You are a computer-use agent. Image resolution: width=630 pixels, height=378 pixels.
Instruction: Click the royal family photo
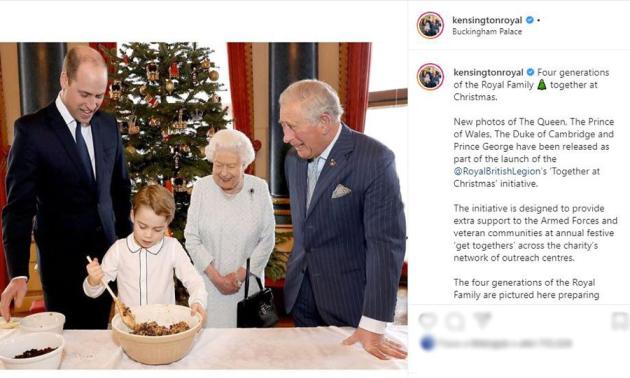coord(204,206)
